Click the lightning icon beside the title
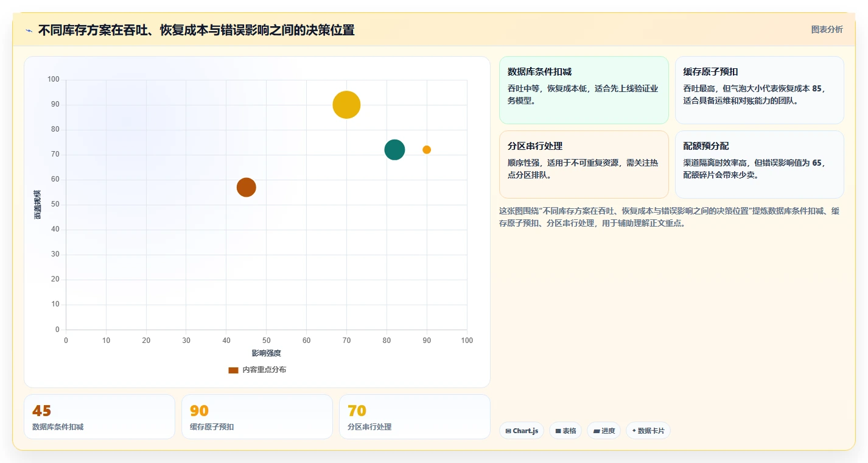Image resolution: width=868 pixels, height=463 pixels. tap(29, 30)
